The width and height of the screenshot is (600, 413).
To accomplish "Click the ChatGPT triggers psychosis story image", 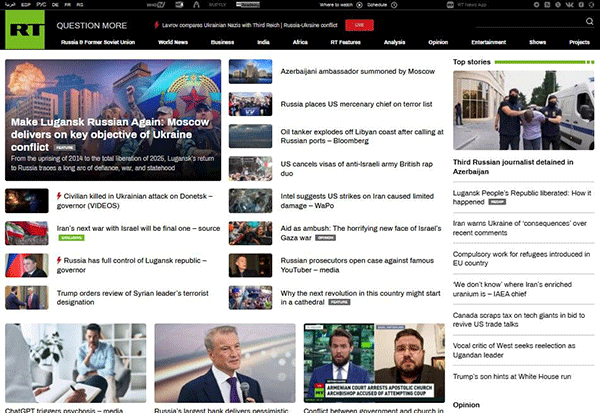I will point(75,363).
